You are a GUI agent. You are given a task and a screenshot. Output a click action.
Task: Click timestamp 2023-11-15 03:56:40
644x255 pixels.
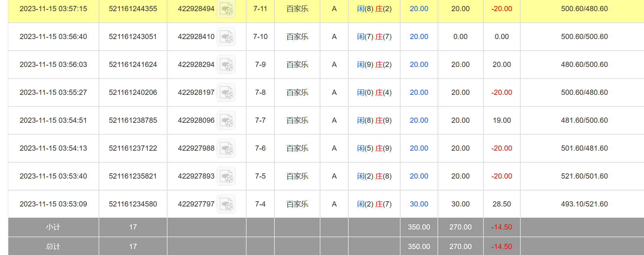click(53, 37)
